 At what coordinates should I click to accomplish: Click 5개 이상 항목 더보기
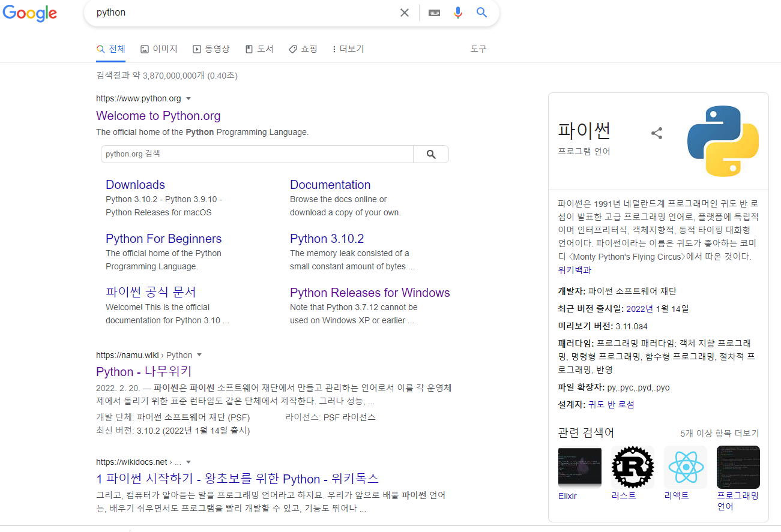click(720, 433)
